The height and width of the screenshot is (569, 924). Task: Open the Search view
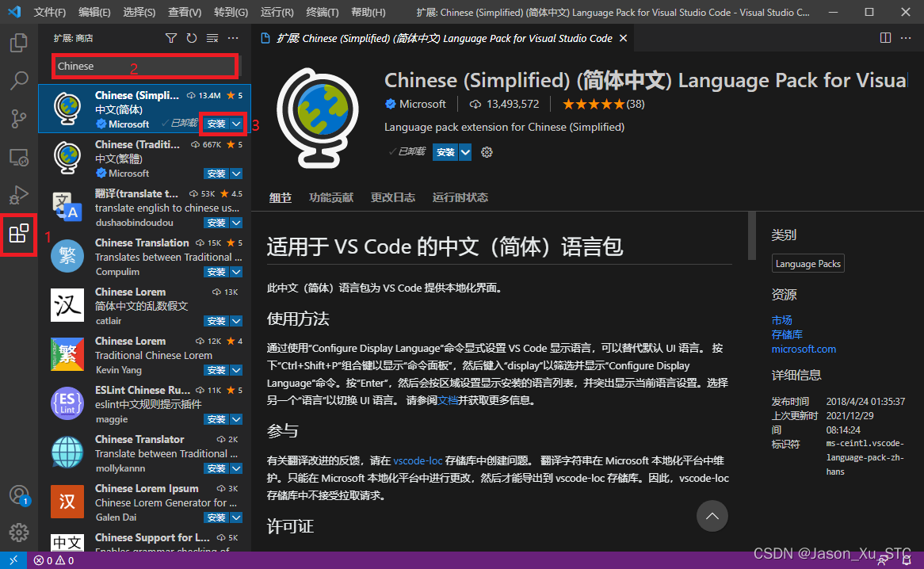pyautogui.click(x=19, y=80)
